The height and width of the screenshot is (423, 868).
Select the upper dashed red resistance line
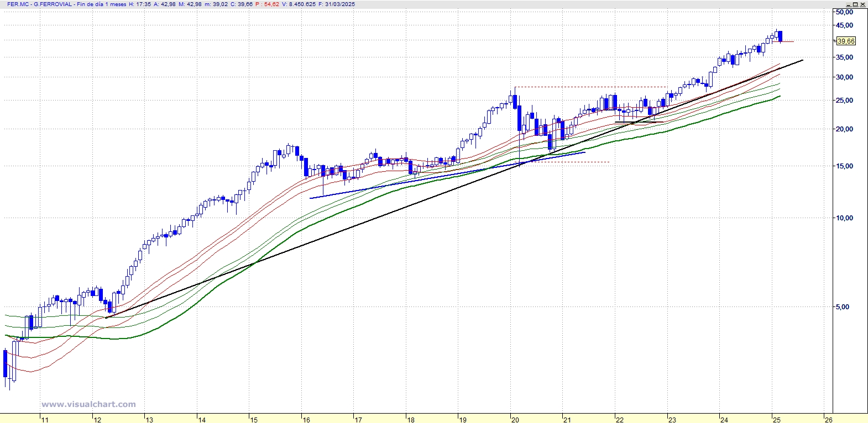pos(592,87)
